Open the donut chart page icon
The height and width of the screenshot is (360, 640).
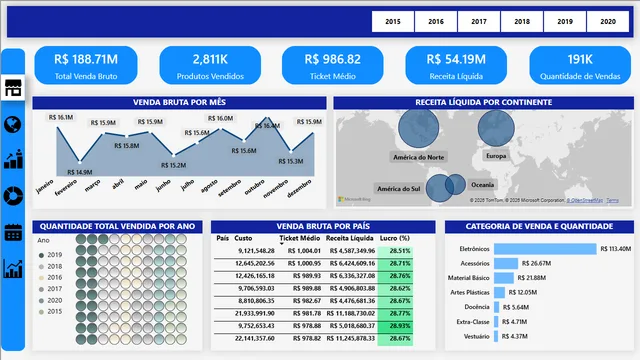13,196
